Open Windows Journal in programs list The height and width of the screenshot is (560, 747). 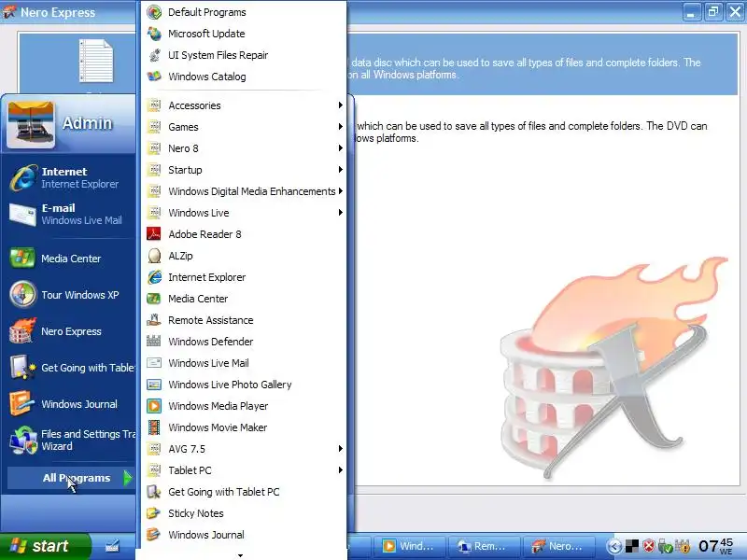tap(244, 535)
